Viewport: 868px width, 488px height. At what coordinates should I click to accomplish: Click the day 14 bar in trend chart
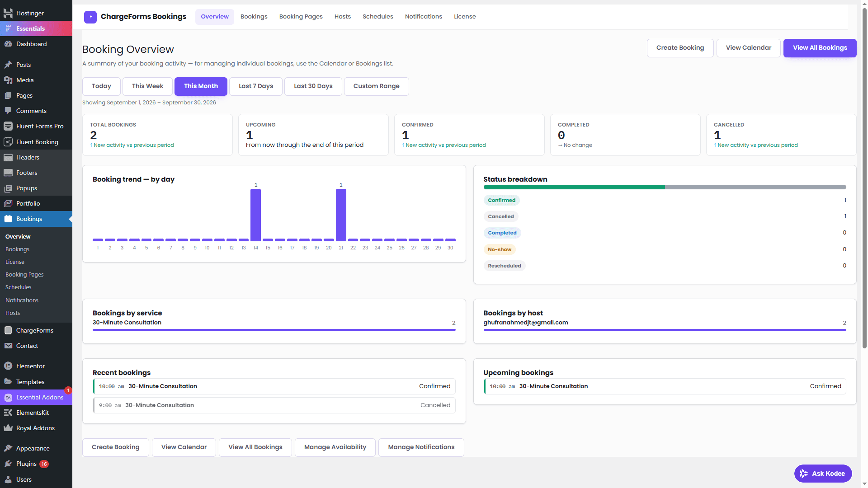tap(256, 215)
